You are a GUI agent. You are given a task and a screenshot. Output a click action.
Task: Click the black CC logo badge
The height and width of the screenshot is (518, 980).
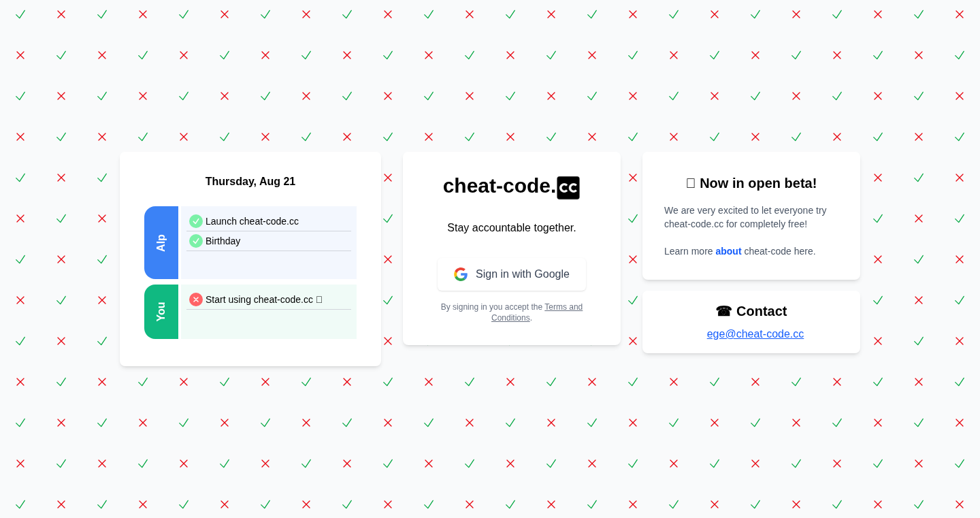(568, 188)
